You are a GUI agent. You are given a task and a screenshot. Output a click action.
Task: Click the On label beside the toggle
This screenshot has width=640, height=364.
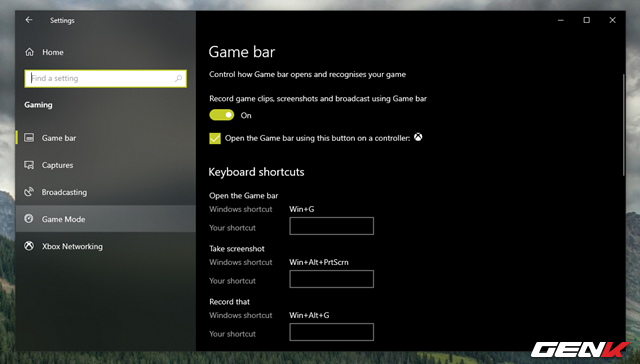coord(246,115)
